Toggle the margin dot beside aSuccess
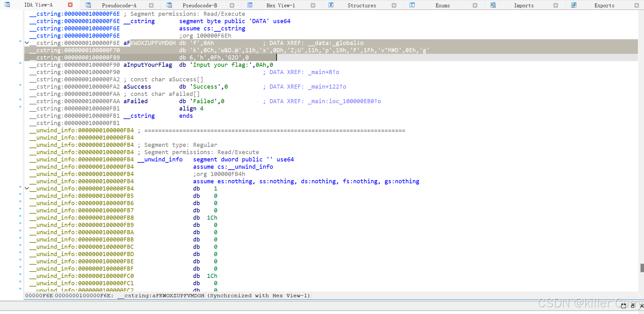The width and height of the screenshot is (644, 314). [21, 85]
